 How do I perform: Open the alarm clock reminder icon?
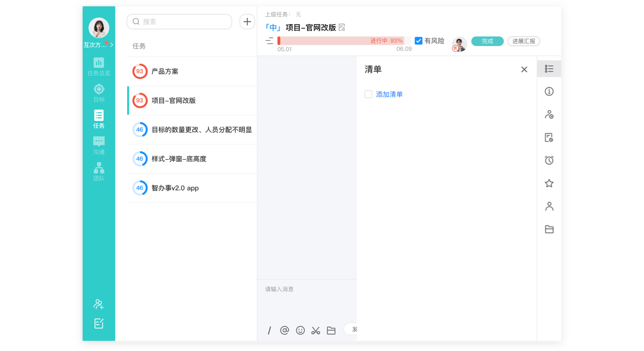549,160
